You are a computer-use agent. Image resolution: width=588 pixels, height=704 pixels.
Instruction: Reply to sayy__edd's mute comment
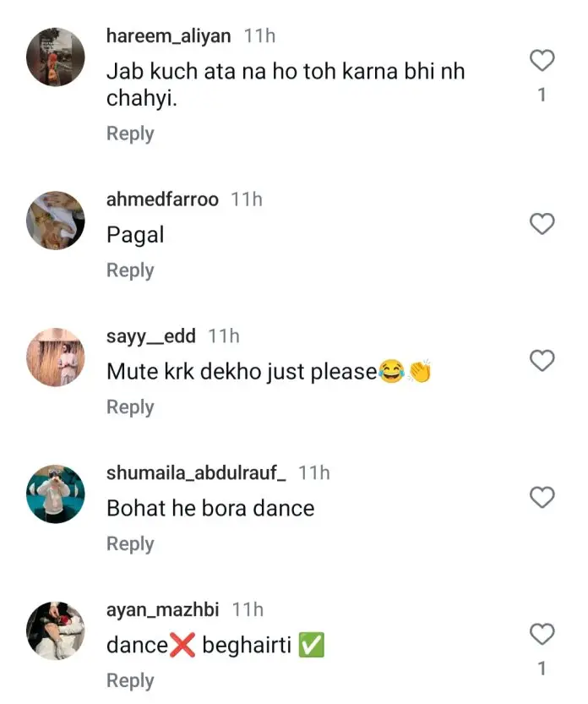[130, 407]
